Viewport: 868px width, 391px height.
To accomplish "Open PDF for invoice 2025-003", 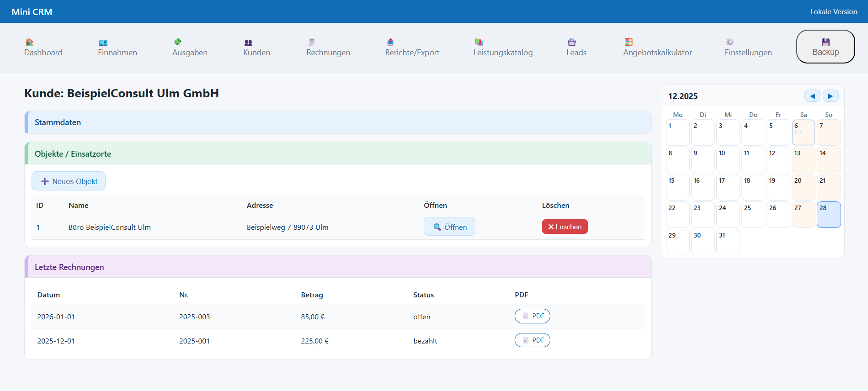I will [x=532, y=316].
